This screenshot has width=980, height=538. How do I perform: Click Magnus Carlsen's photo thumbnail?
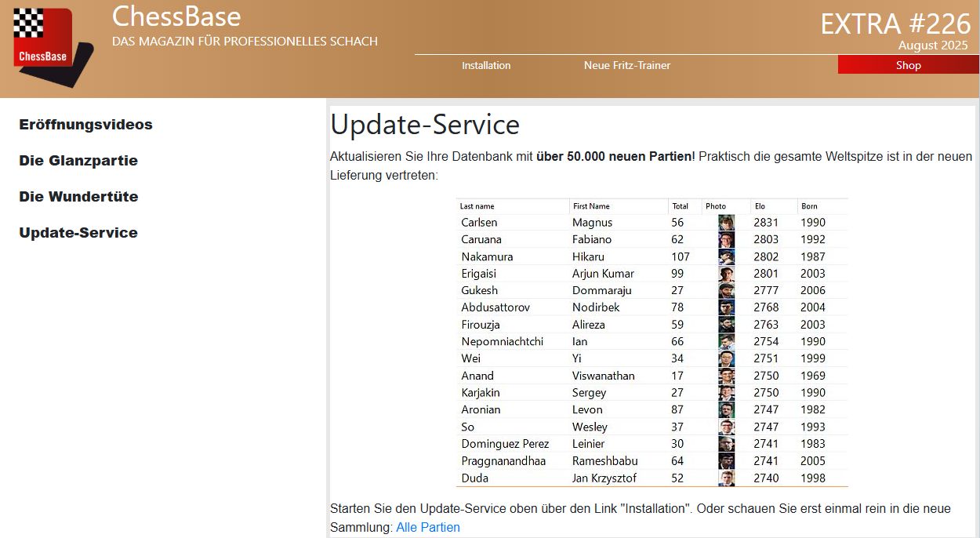coord(726,223)
